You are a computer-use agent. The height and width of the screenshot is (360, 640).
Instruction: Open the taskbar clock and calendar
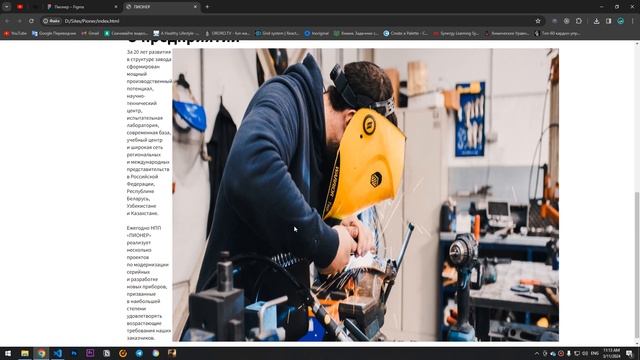611,353
